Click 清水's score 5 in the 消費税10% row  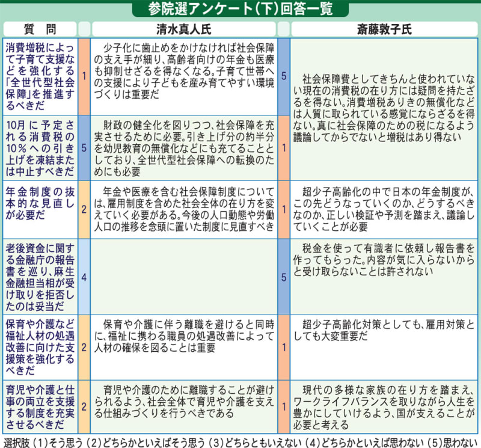point(84,148)
